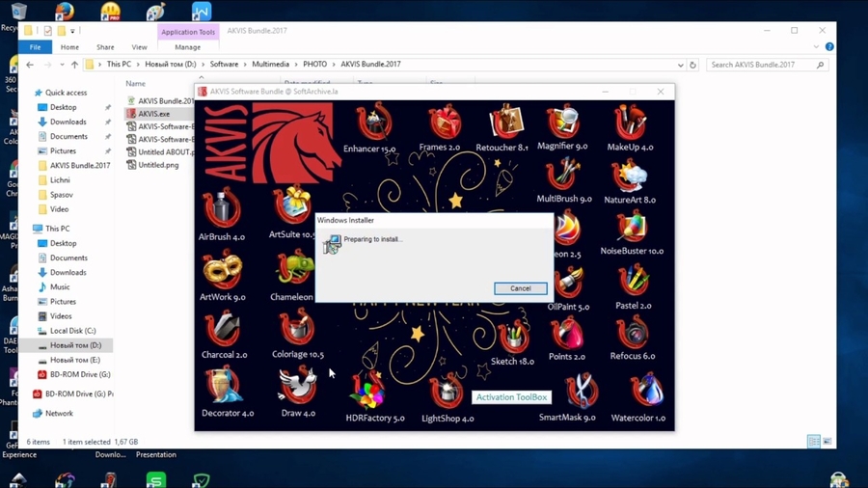Select the Retoucher 8.1 icon

[x=504, y=123]
